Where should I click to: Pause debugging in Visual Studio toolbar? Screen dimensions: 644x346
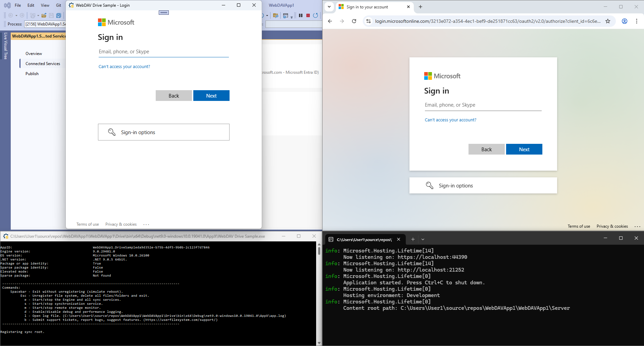[301, 15]
